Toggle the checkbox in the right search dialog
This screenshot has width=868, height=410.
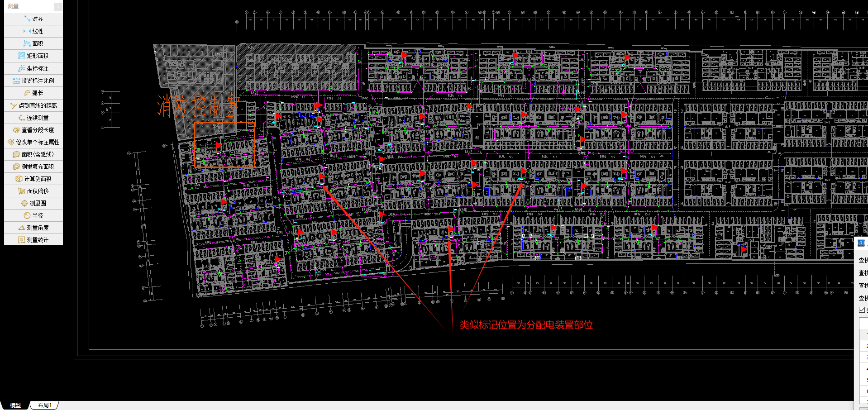862,310
